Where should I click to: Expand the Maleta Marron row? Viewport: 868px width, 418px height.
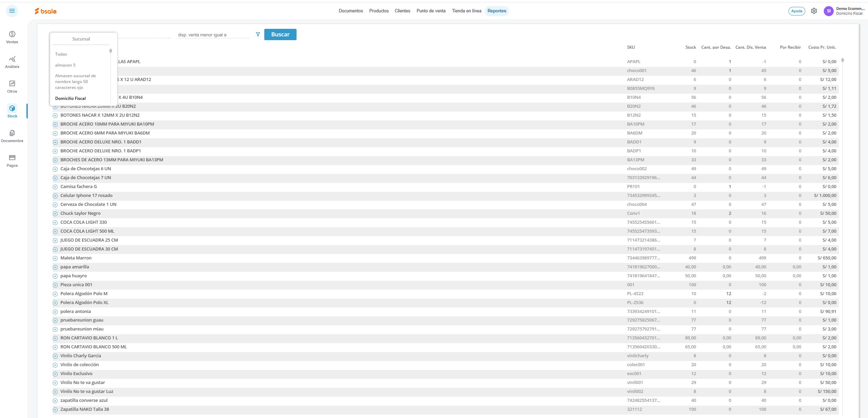55,258
